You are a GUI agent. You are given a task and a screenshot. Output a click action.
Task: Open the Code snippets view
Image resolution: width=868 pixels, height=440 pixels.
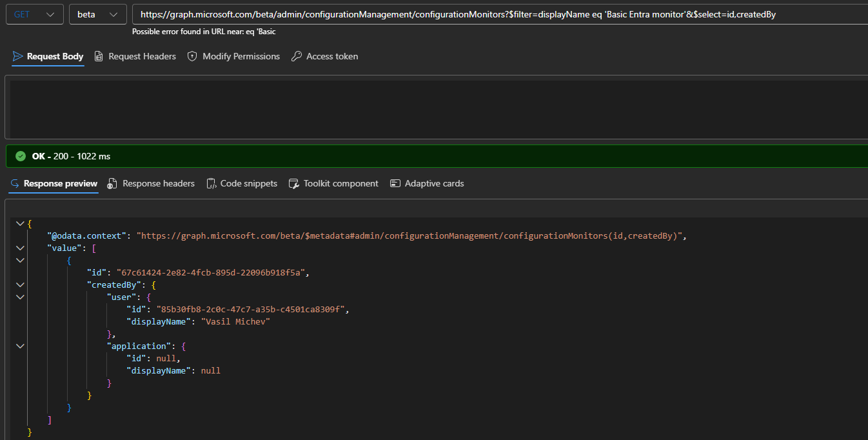click(x=242, y=183)
